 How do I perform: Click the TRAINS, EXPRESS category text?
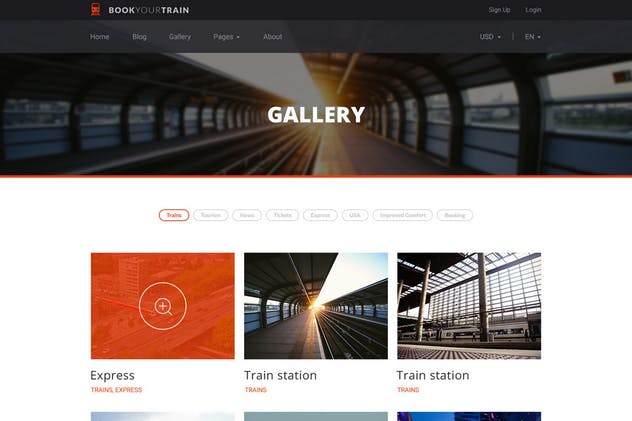pos(116,390)
